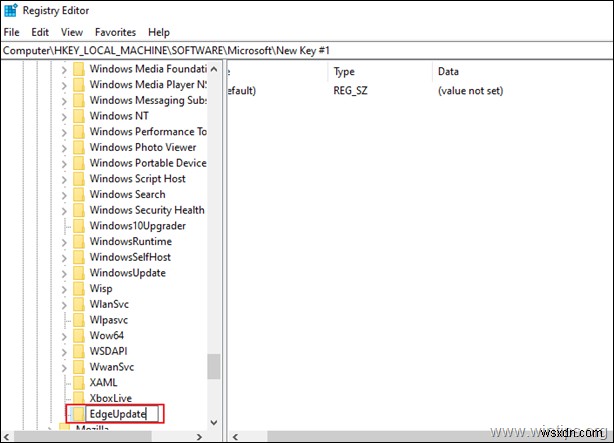Click the WwanSvc folder icon
The image size is (614, 443).
(79, 367)
